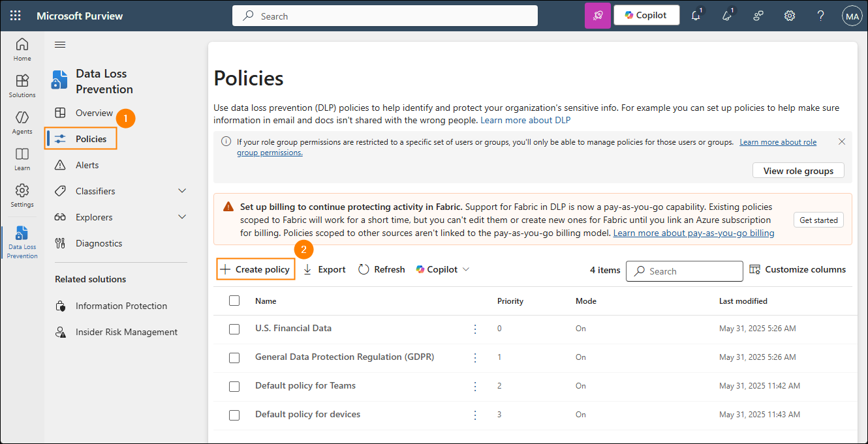Screen dimensions: 868x444
Task: Open Information Protection related solution
Action: [x=121, y=306]
